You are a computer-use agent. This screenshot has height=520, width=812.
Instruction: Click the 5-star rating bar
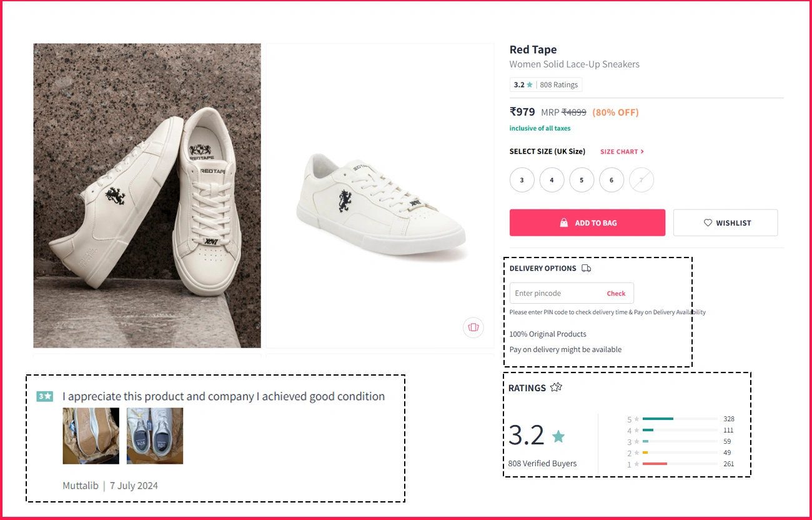pos(680,419)
